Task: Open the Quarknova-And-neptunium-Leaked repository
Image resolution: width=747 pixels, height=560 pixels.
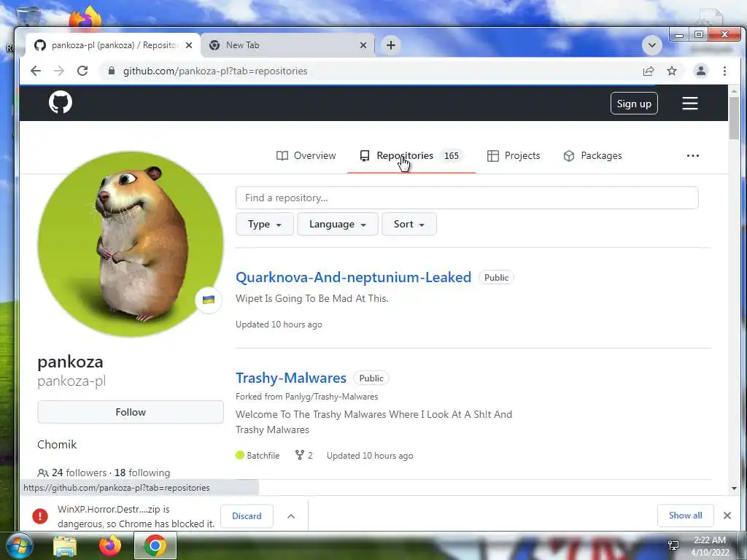Action: [353, 277]
